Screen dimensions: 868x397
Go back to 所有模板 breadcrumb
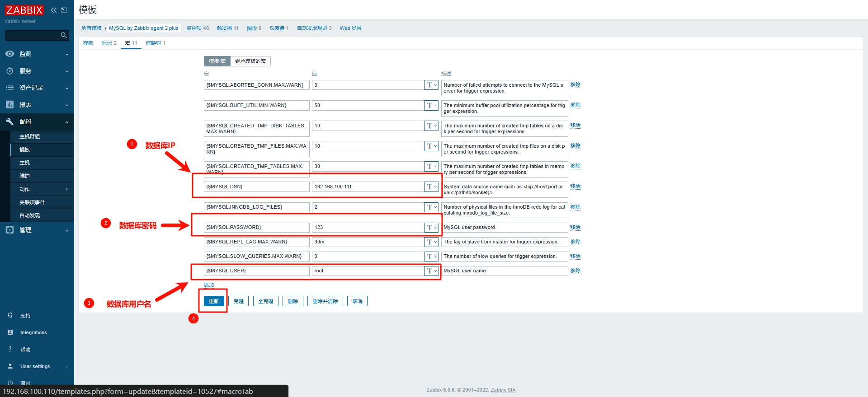(91, 28)
